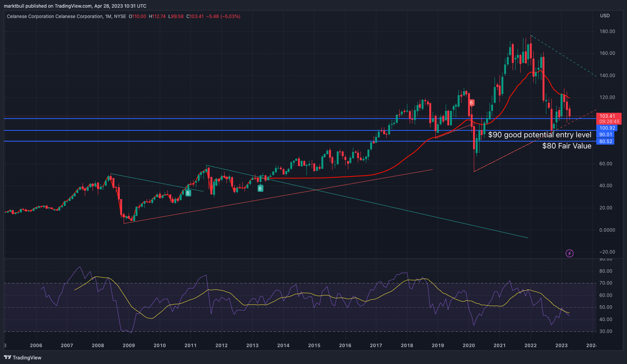Click the blue 80.52 price level label
This screenshot has height=364, width=627.
pyautogui.click(x=605, y=142)
